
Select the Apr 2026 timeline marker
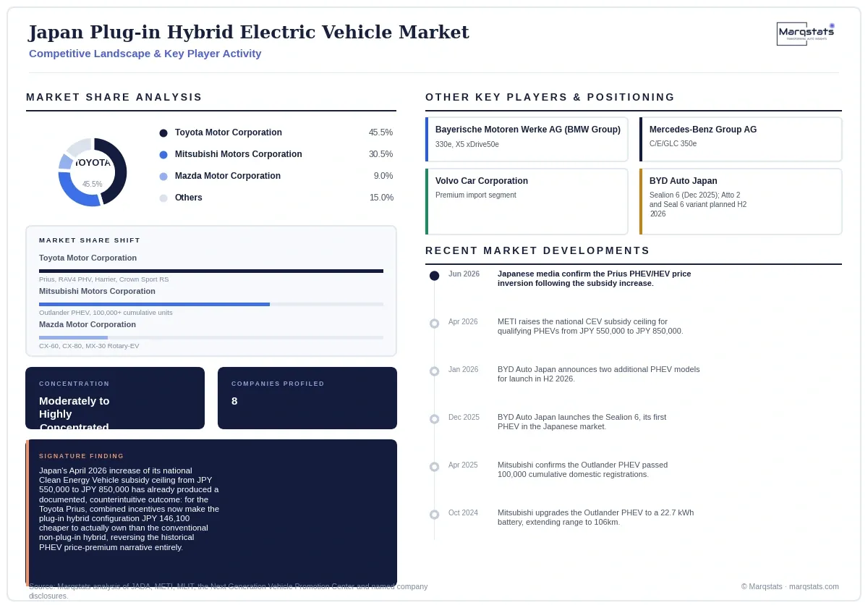point(434,324)
